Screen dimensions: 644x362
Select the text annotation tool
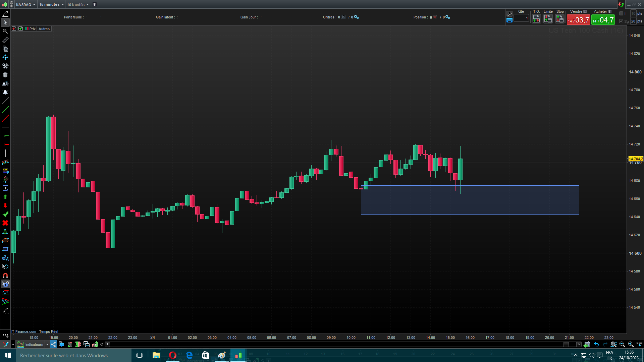click(5, 188)
